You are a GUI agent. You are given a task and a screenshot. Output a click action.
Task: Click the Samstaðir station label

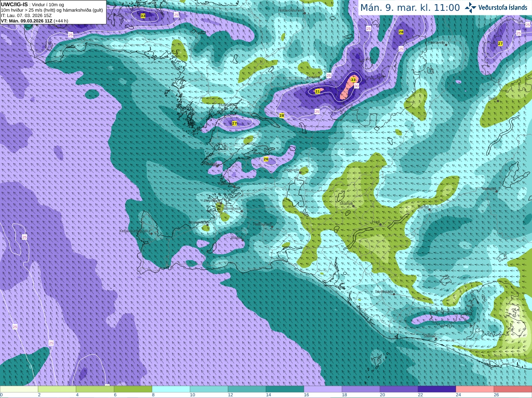pos(384,292)
